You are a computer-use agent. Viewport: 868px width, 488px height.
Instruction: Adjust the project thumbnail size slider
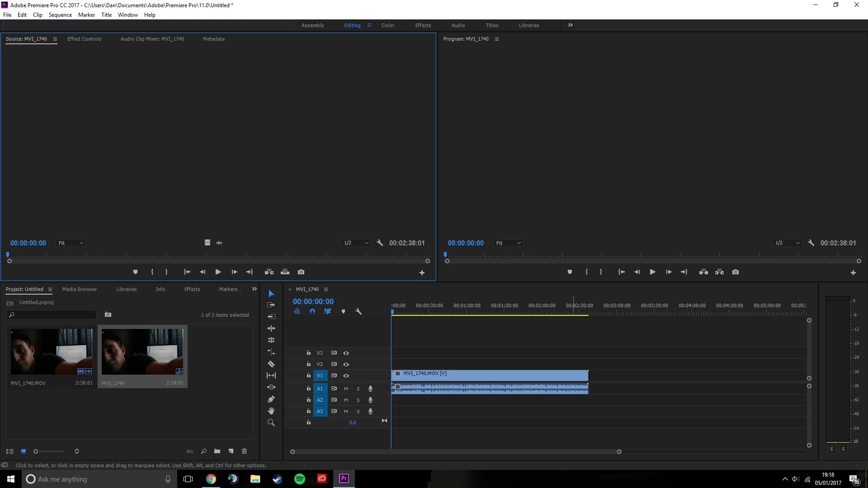click(36, 451)
